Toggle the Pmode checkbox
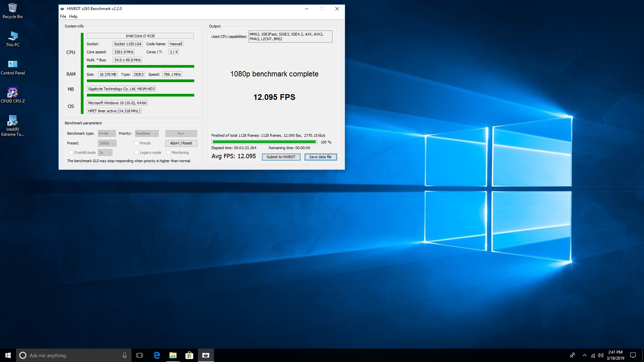This screenshot has height=362, width=644. pos(137,143)
